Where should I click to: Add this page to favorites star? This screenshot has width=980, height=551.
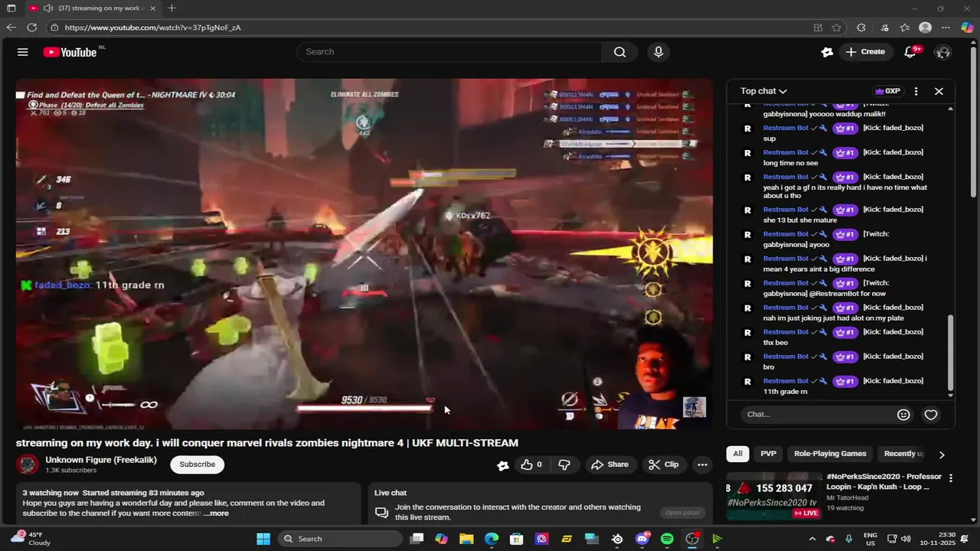pyautogui.click(x=837, y=28)
